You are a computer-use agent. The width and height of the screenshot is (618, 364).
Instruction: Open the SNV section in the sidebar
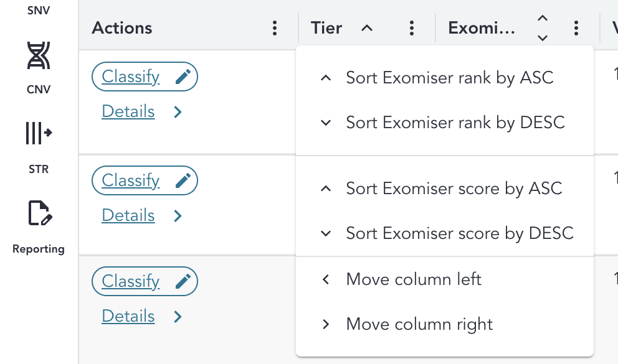coord(39,10)
